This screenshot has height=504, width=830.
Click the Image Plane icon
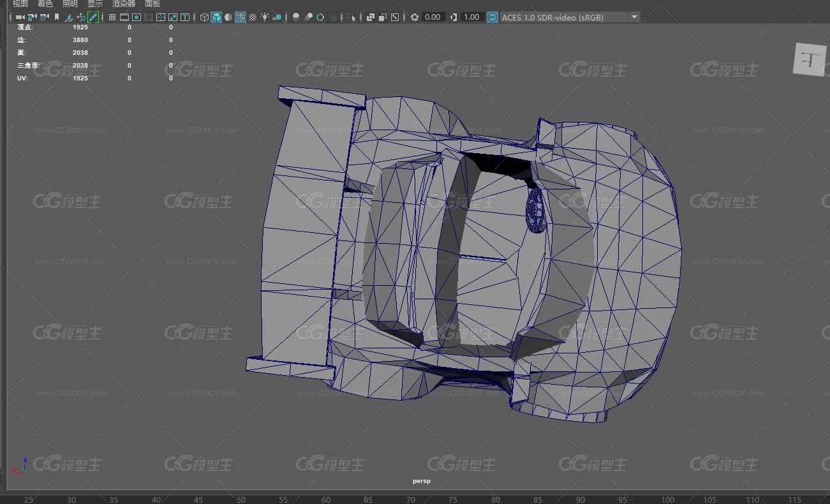click(69, 17)
